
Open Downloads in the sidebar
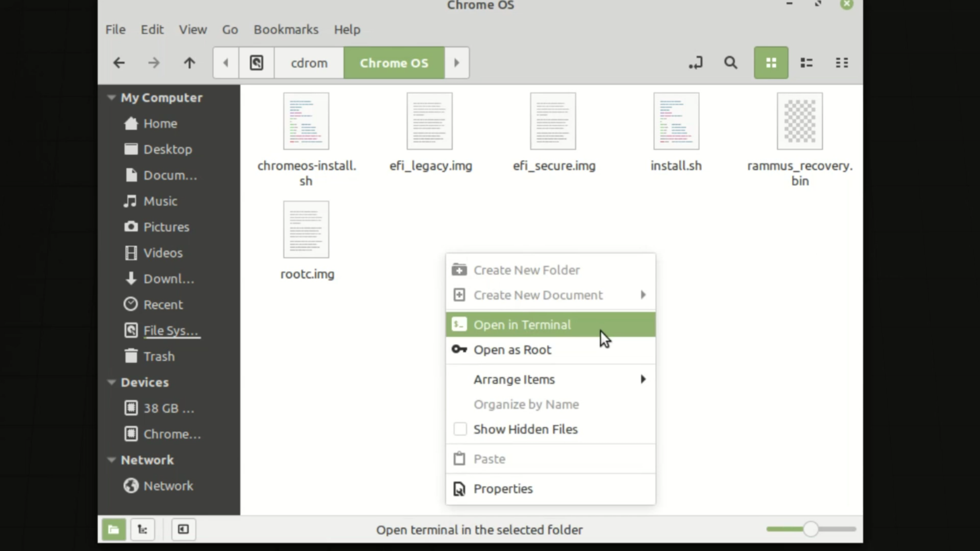168,279
